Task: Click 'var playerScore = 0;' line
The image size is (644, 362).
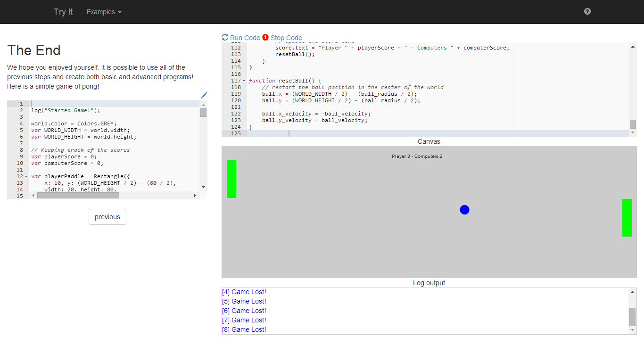Action: (64, 156)
